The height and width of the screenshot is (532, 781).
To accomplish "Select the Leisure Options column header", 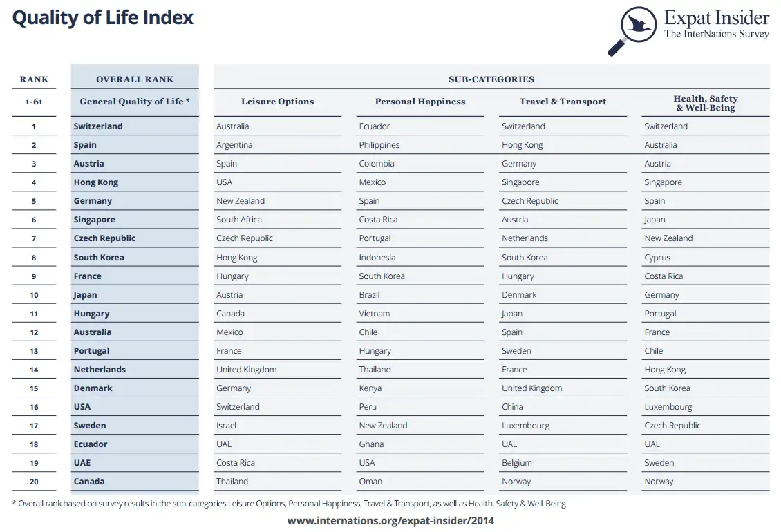I will (277, 102).
